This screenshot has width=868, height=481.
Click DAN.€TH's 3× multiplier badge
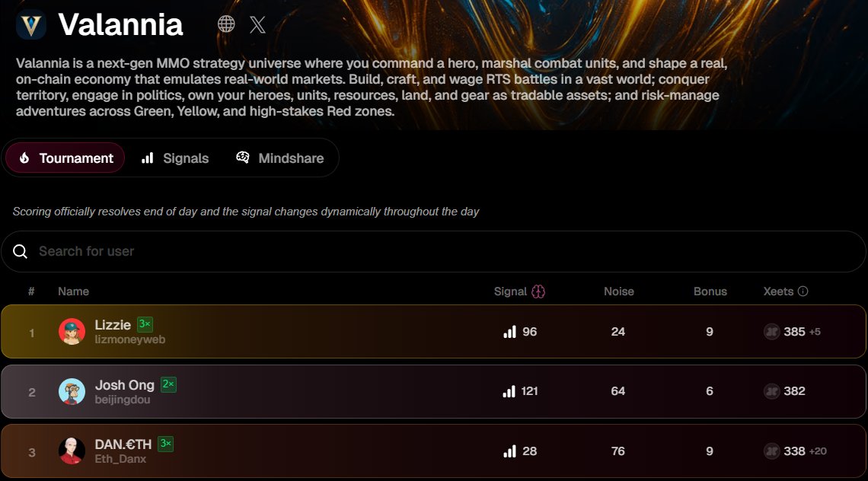165,444
